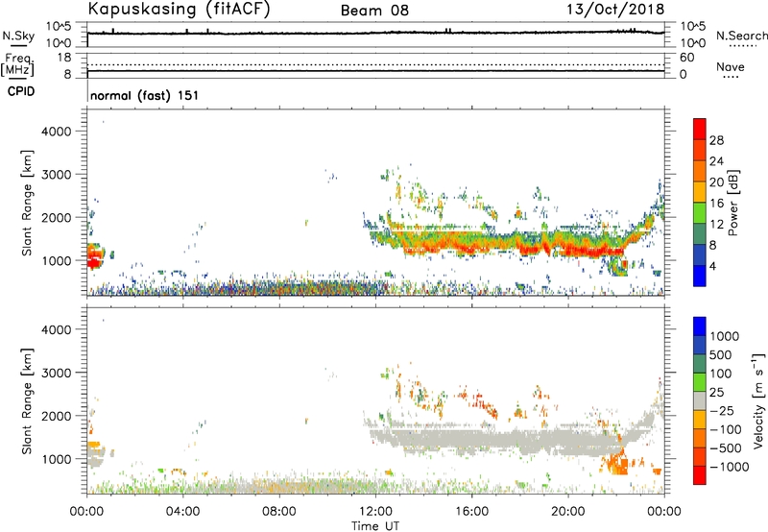Click the 'normal (fast) 151' CPID text
Image resolution: width=768 pixels, height=532 pixels.
click(145, 95)
